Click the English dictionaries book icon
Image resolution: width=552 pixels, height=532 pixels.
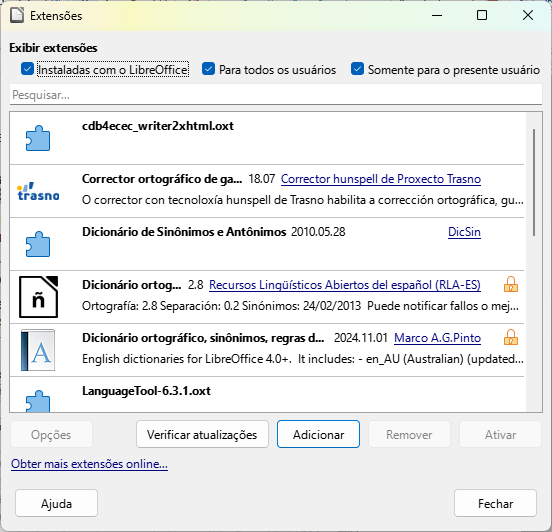coord(38,350)
